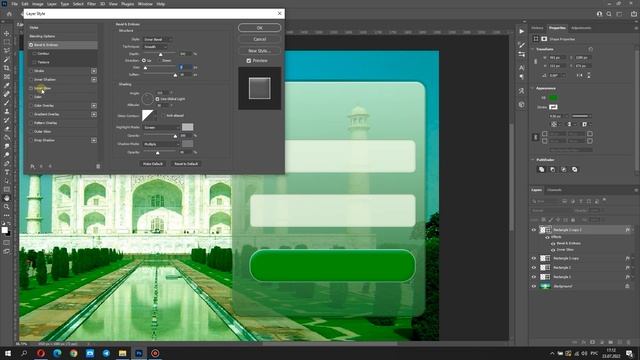Screen dimensions: 640x360
Task: Hide the Rectangle 2 layer
Action: (x=533, y=267)
